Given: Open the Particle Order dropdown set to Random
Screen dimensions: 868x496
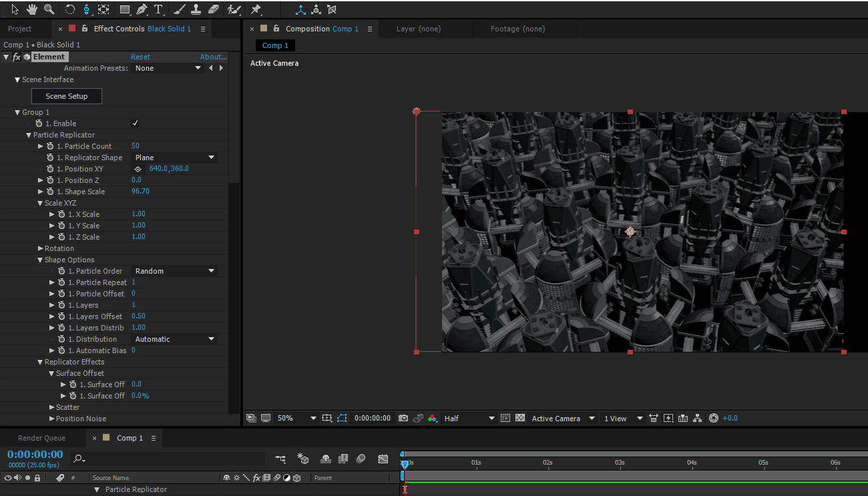Looking at the screenshot, I should pos(174,271).
